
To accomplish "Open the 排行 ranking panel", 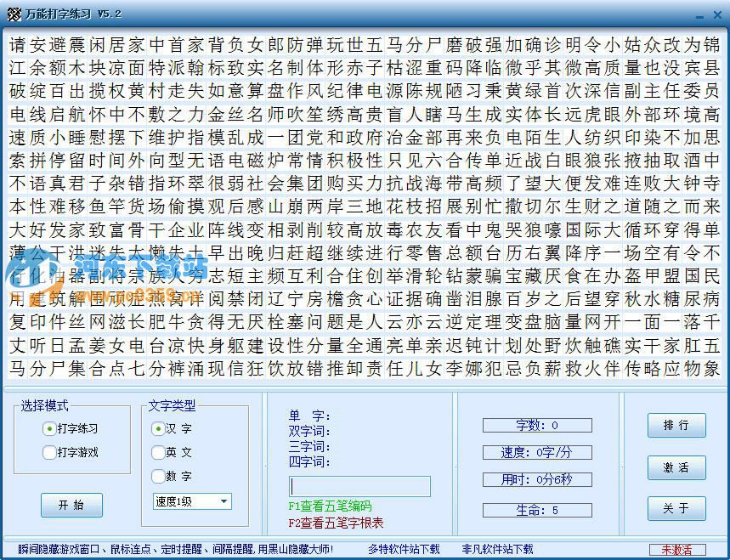I will pos(676,425).
